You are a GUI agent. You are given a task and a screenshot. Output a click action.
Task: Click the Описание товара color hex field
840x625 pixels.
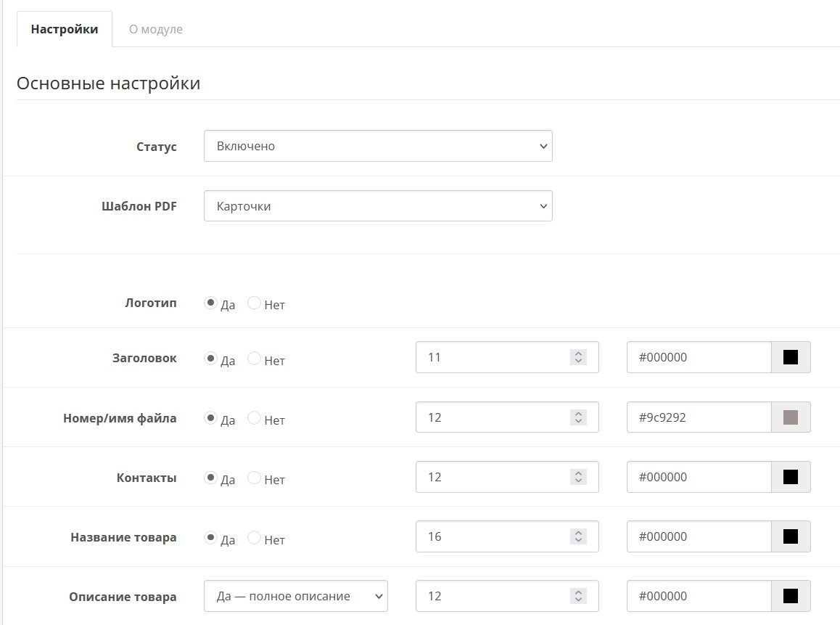[x=698, y=596]
